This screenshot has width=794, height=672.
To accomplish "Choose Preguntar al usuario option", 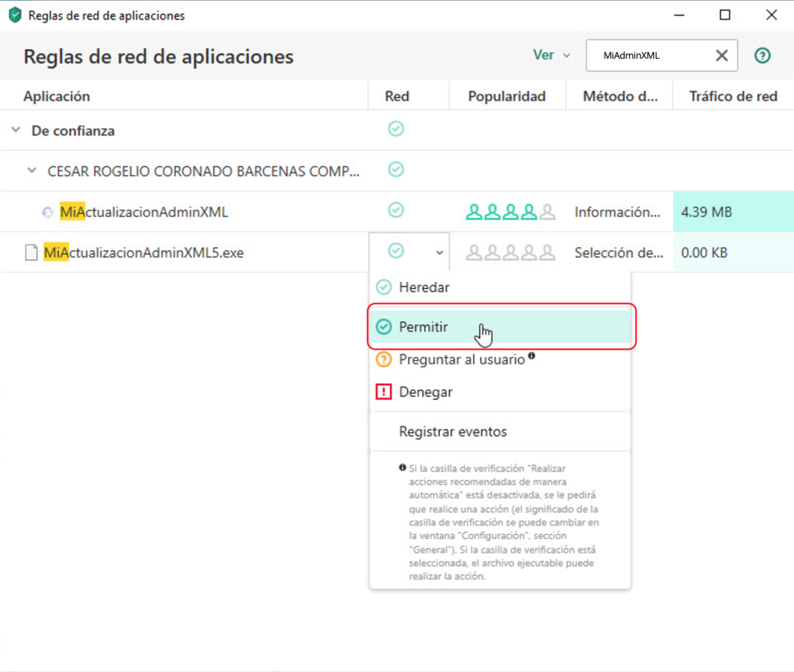I will (461, 360).
